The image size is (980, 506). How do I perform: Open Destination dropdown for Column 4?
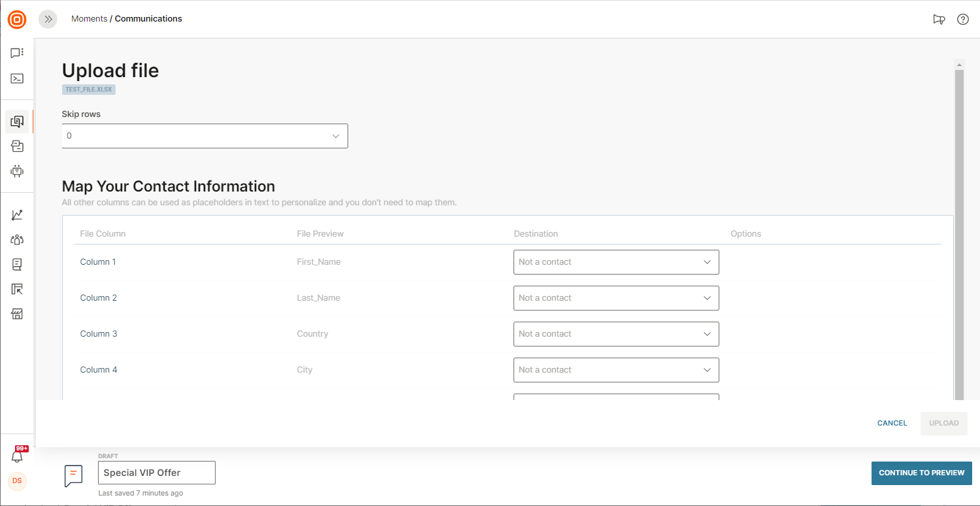(615, 370)
